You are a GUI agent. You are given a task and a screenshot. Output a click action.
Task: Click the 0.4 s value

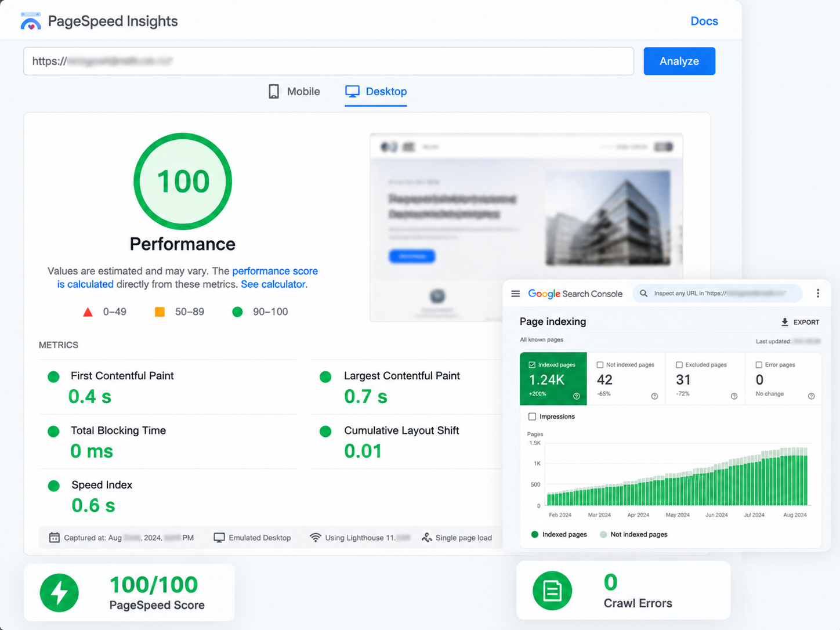tap(90, 397)
